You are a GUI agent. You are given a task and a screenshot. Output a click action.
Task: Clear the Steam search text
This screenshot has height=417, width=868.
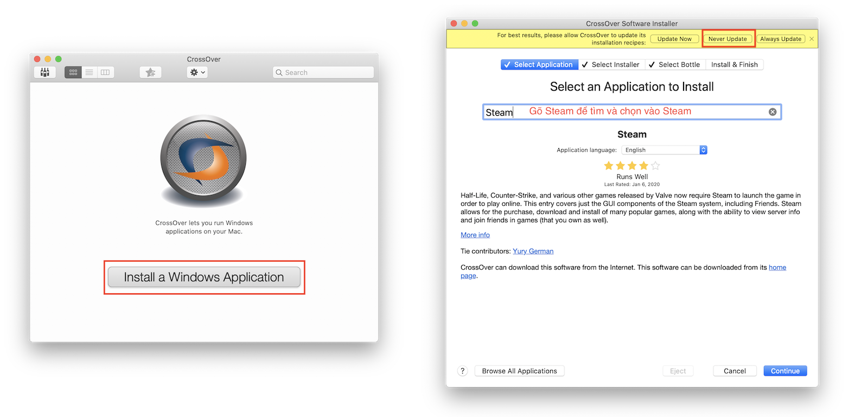(772, 112)
